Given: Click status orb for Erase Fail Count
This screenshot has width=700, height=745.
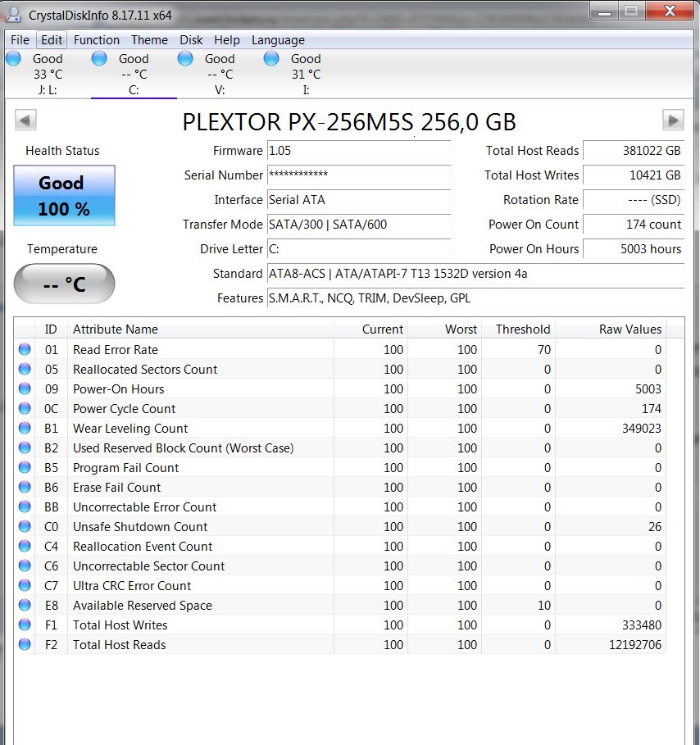Looking at the screenshot, I should [25, 487].
